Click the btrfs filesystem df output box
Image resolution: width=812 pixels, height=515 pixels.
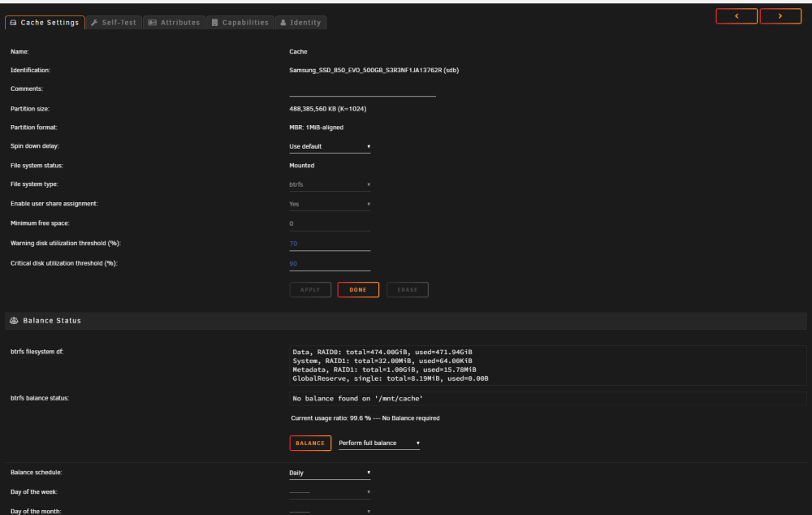(x=548, y=366)
